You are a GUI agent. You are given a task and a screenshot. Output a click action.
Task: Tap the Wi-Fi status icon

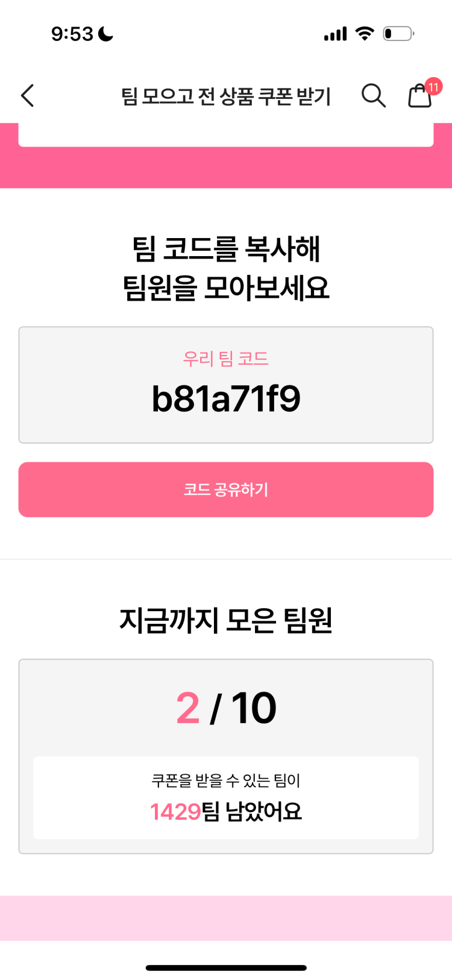pyautogui.click(x=365, y=33)
